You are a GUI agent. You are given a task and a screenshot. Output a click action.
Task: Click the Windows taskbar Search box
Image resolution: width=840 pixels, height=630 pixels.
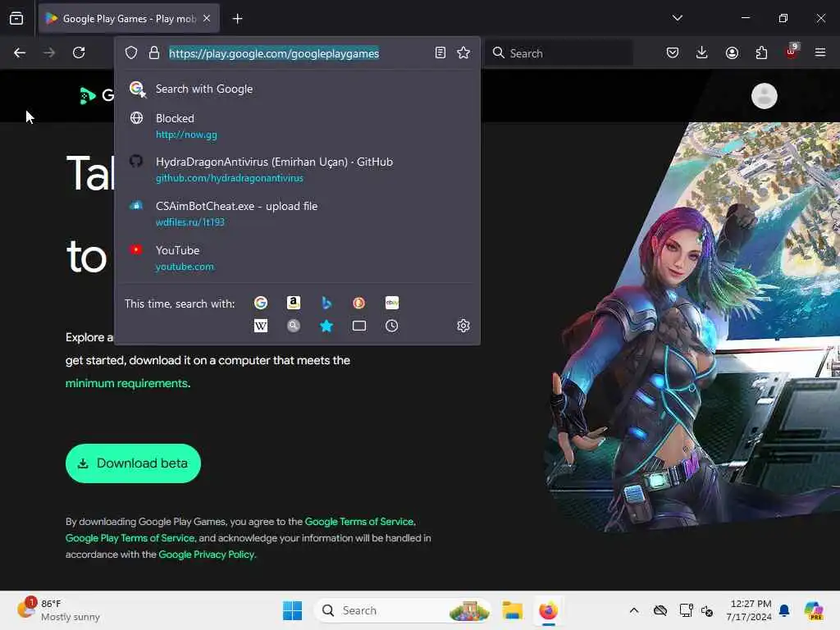pos(403,610)
